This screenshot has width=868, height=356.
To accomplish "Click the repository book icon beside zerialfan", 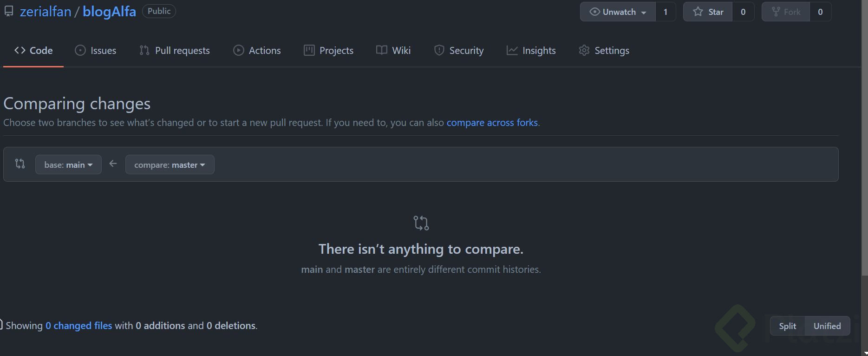I will [9, 11].
